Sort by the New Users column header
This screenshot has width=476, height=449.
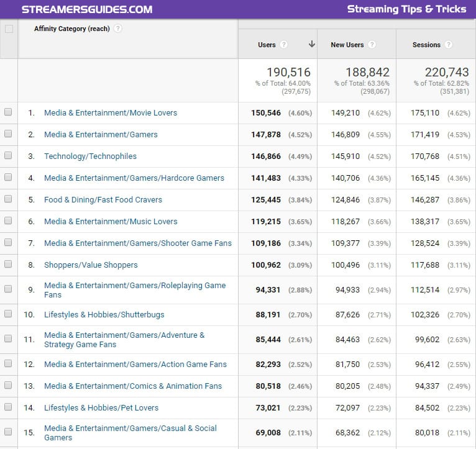(x=347, y=45)
